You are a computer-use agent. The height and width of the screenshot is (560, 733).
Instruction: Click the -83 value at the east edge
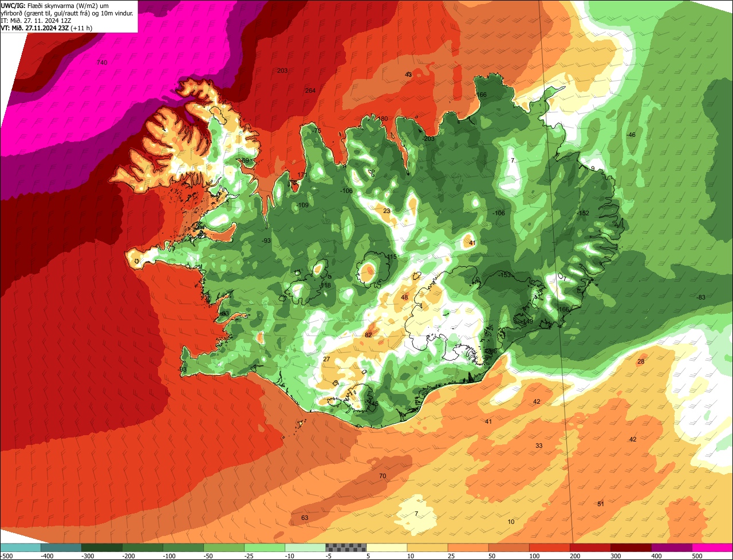[700, 297]
